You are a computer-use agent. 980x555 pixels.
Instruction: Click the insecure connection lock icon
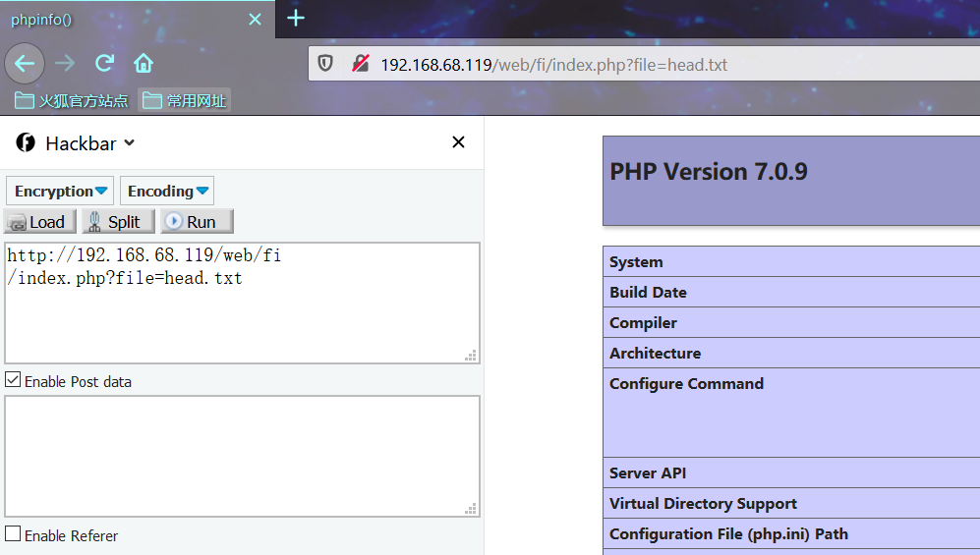[361, 63]
